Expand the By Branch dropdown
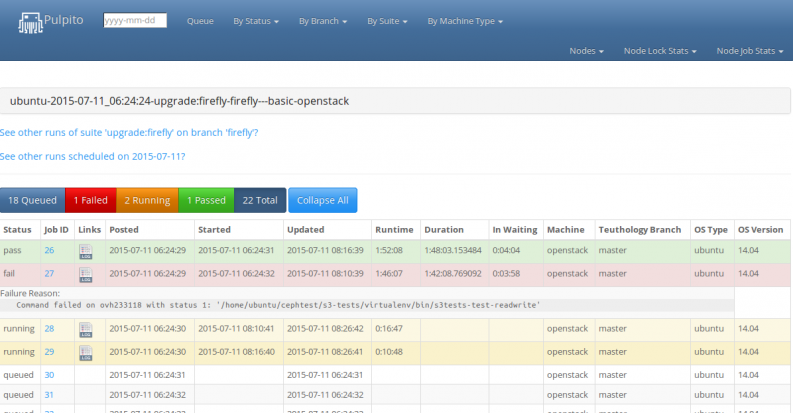 tap(322, 21)
